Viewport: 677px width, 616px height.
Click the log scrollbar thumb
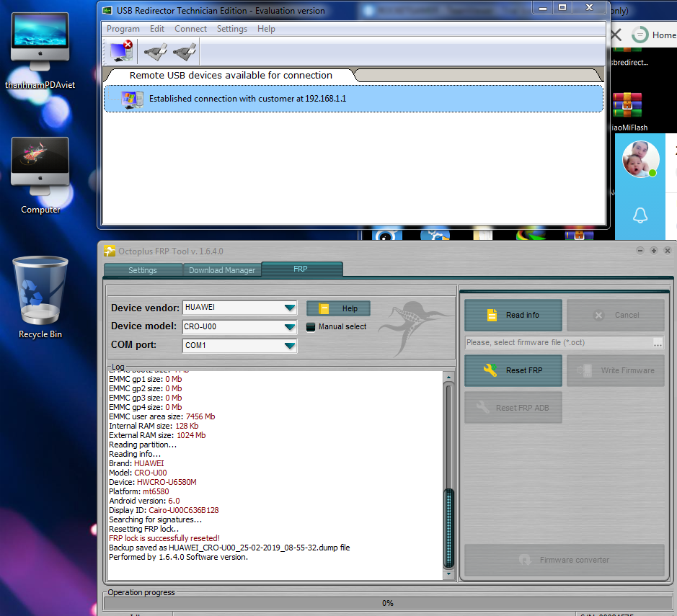click(448, 528)
